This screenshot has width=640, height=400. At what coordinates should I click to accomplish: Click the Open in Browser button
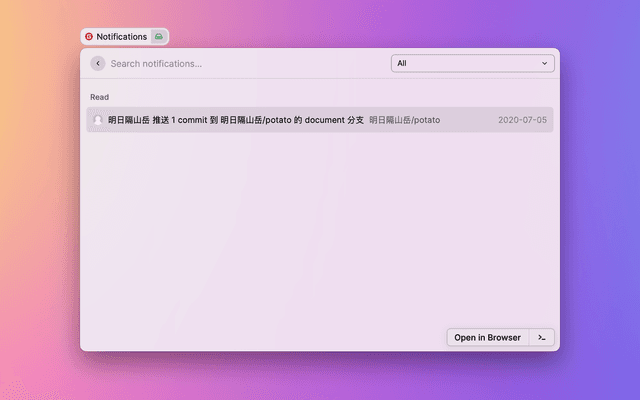tap(487, 337)
